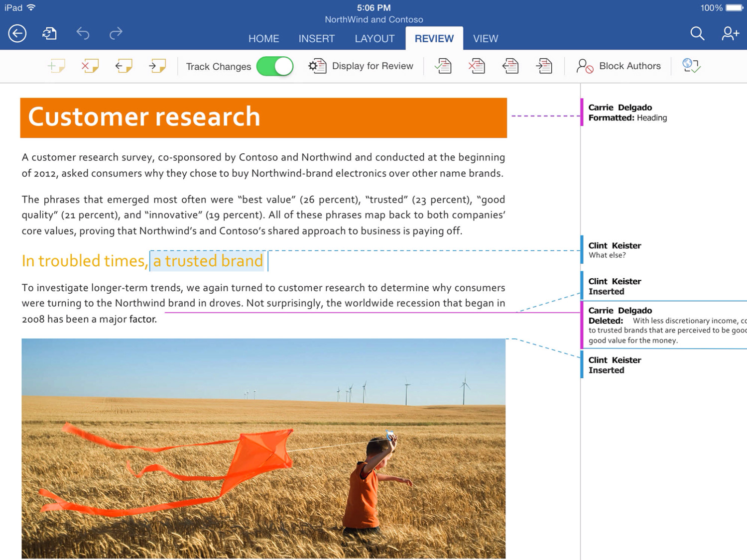Select the Undo arrow
Screen dimensions: 747x560
(83, 33)
